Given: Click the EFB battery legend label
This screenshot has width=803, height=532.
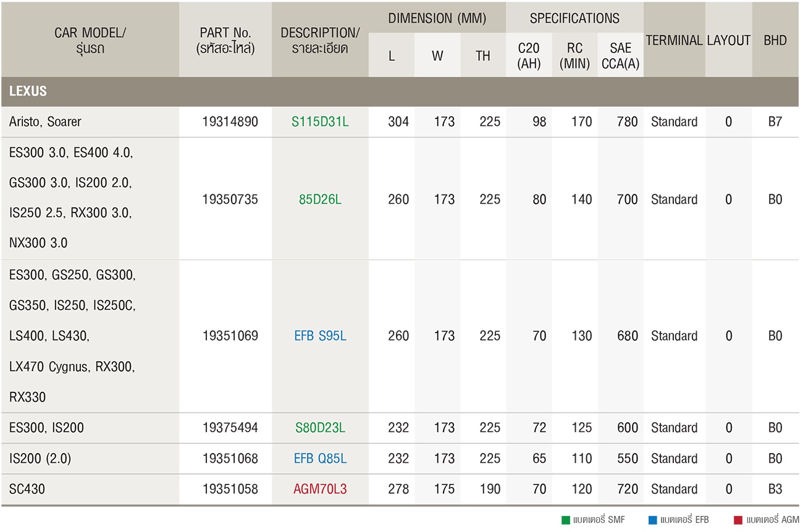Looking at the screenshot, I should pos(686,520).
